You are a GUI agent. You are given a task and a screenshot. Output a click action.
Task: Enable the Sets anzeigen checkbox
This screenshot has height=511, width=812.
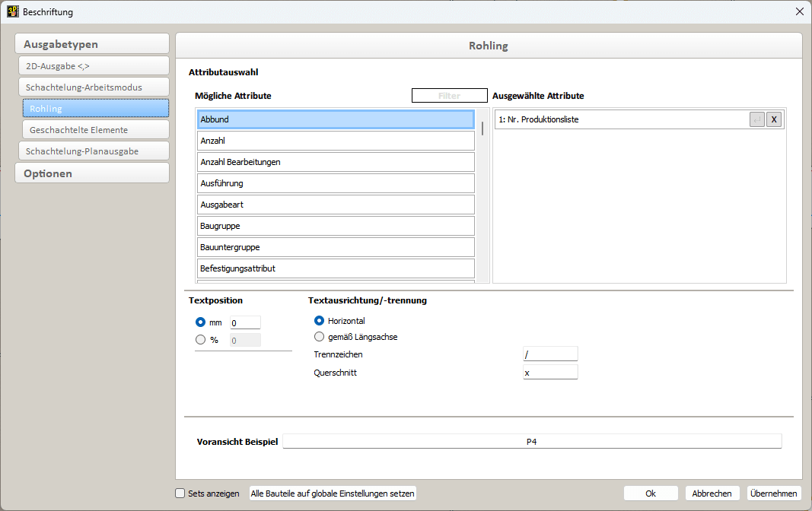pyautogui.click(x=180, y=494)
